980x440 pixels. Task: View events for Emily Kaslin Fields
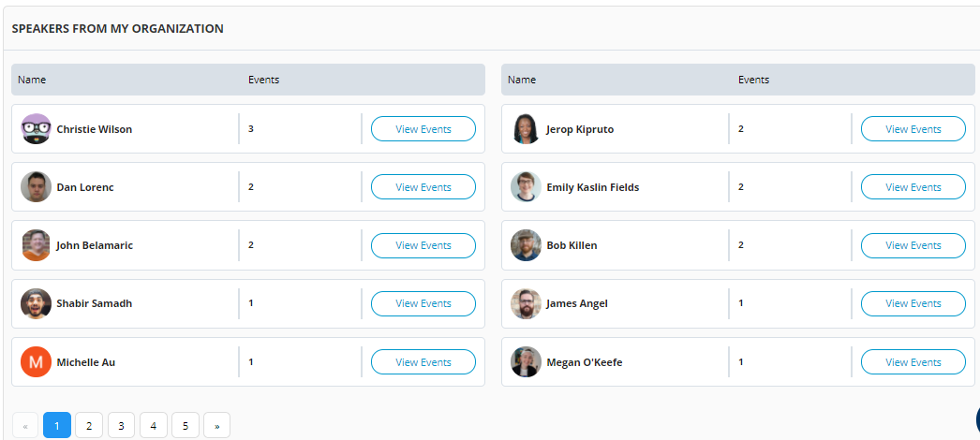point(913,187)
